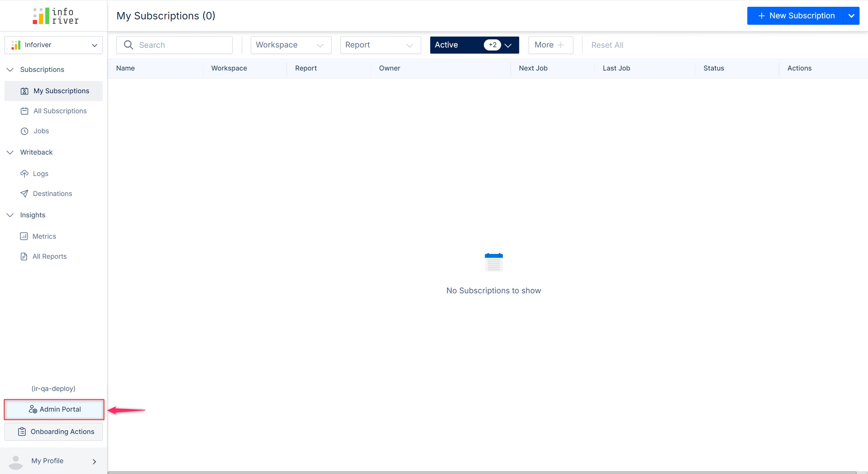This screenshot has width=868, height=474.
Task: Click the My Subscriptions sidebar icon
Action: tap(24, 91)
